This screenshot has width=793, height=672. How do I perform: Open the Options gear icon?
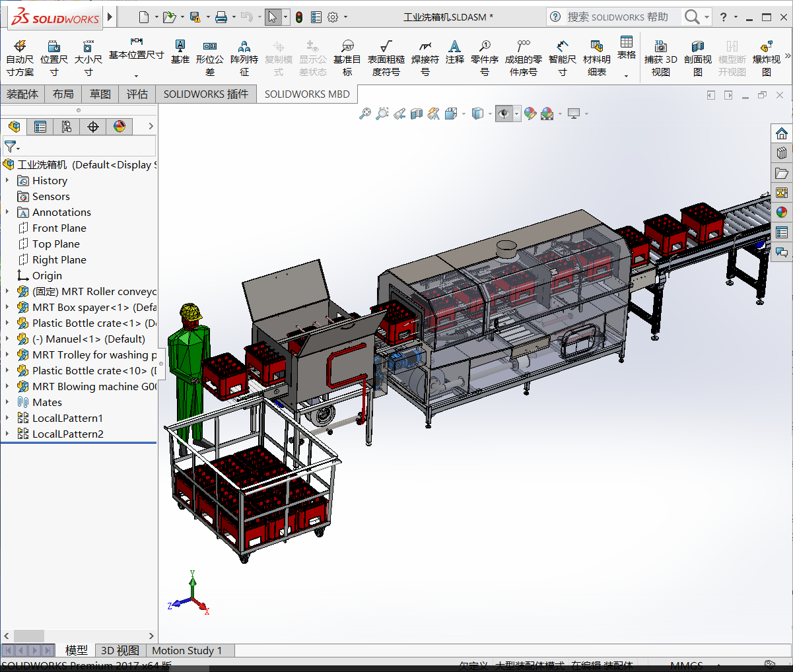[x=333, y=17]
